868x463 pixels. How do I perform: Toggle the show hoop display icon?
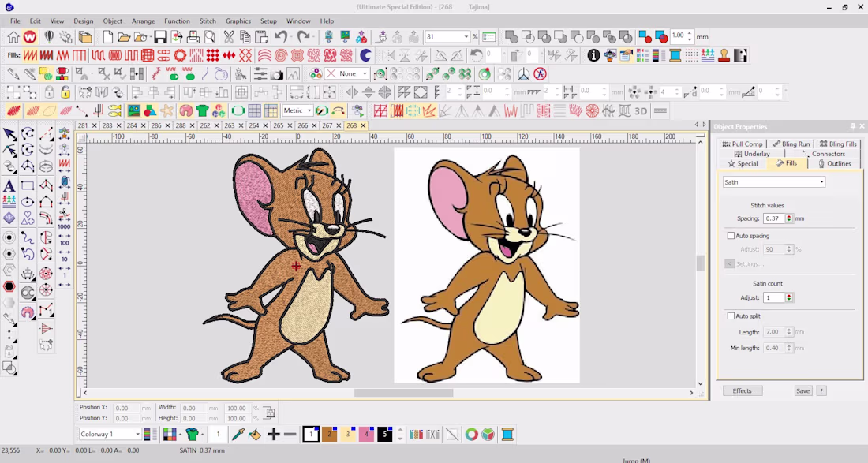coord(238,110)
